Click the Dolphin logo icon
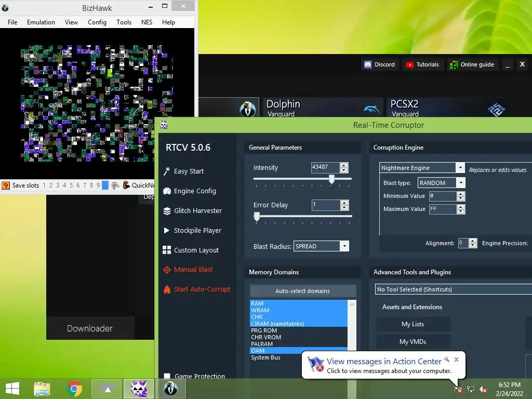 click(372, 109)
